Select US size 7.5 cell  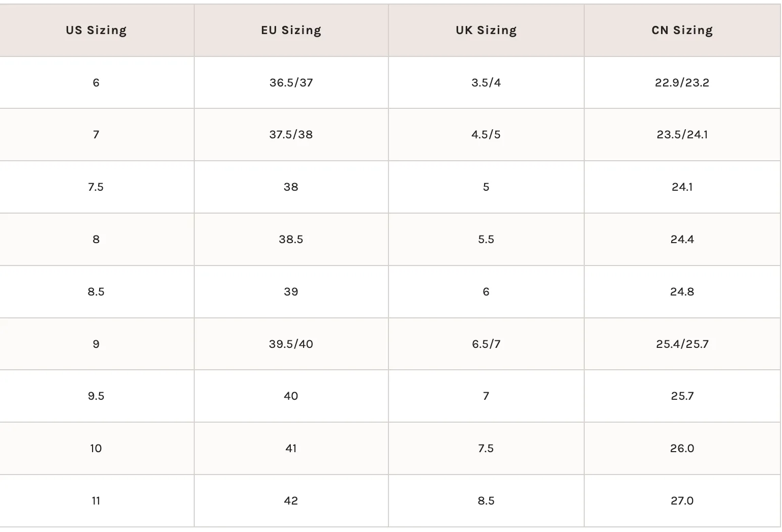point(97,187)
